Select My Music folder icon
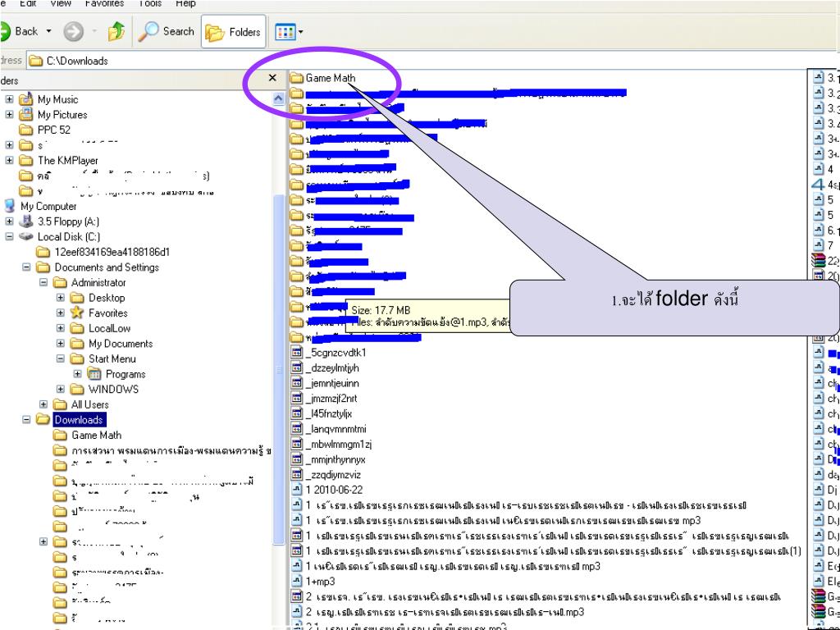The width and height of the screenshot is (840, 630). pos(25,99)
